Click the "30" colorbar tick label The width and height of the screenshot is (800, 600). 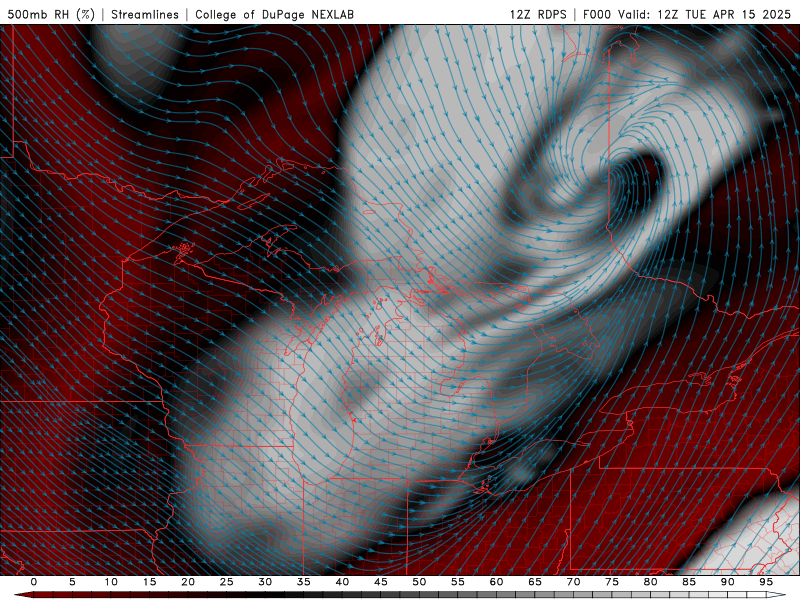coord(265,582)
